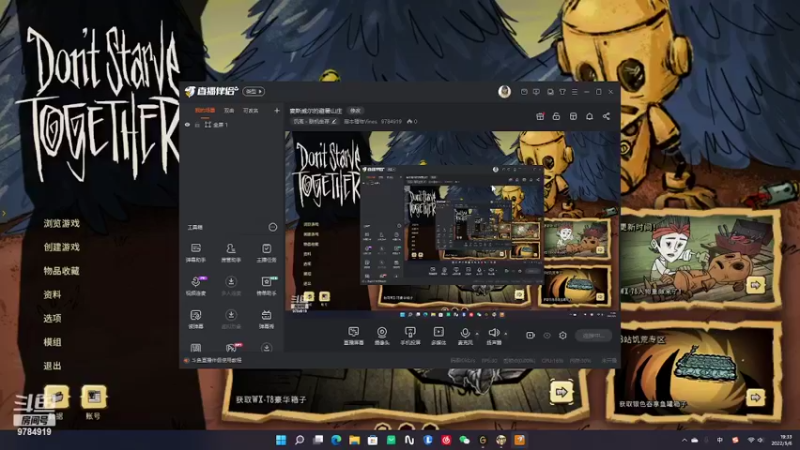
Task: Open WeChat from the taskbar
Action: pos(464,440)
